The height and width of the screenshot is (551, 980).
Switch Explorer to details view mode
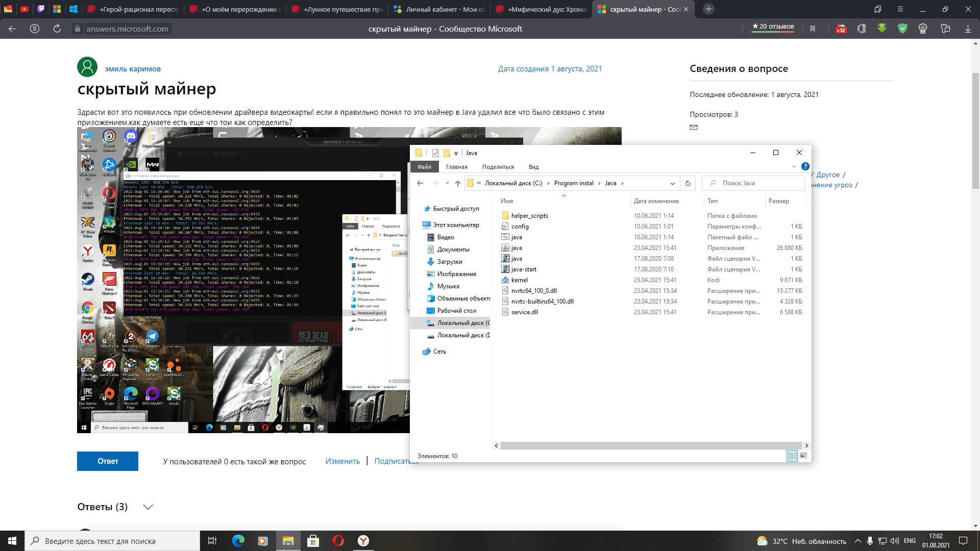(792, 456)
